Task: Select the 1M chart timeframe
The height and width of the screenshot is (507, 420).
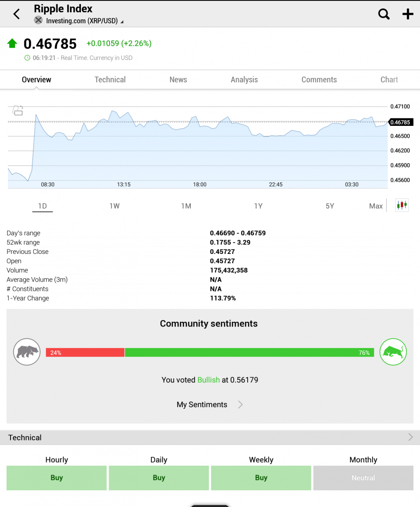Action: click(186, 206)
